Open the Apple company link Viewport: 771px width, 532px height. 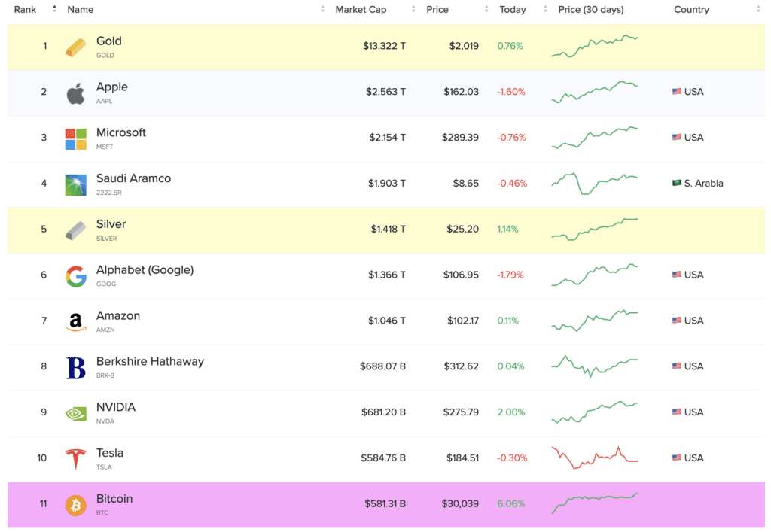[111, 87]
